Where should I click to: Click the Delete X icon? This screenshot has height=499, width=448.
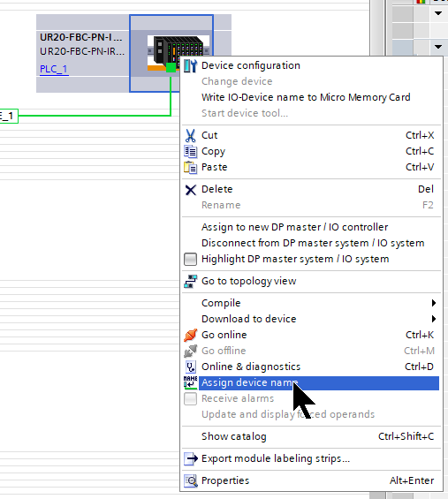click(x=190, y=190)
